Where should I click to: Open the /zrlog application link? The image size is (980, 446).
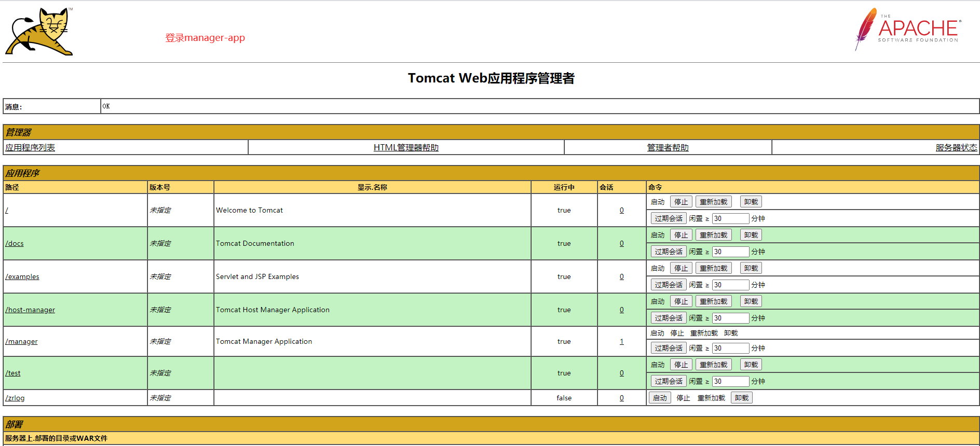[x=15, y=398]
